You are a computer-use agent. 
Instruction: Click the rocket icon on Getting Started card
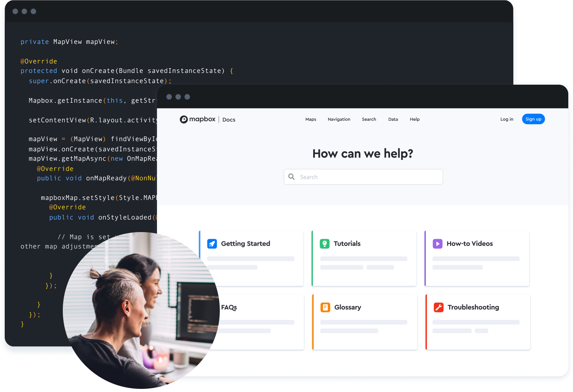(x=212, y=243)
